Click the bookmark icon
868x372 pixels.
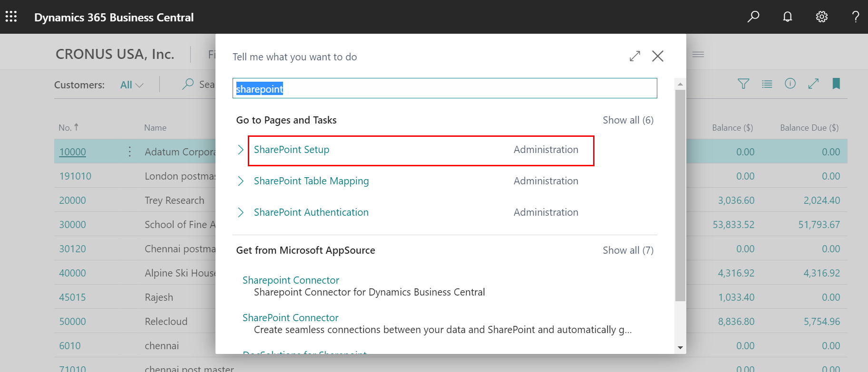pos(836,84)
